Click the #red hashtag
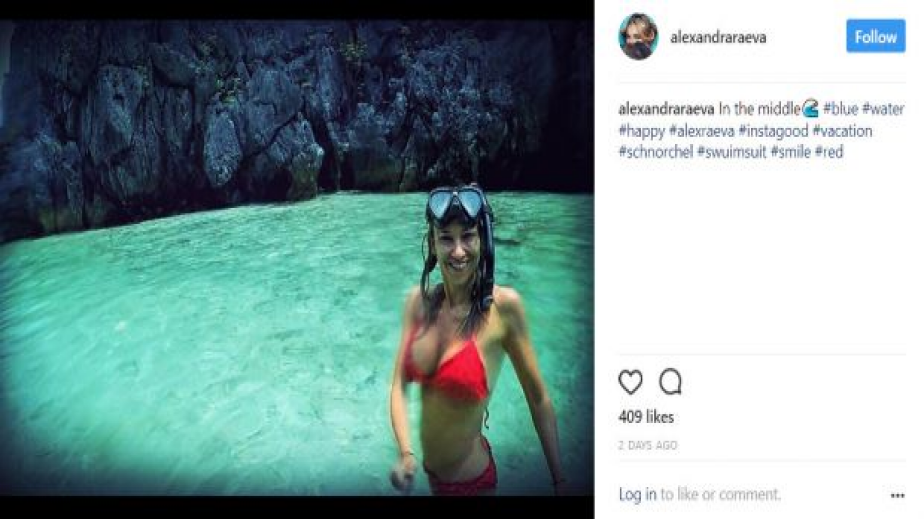 [829, 152]
